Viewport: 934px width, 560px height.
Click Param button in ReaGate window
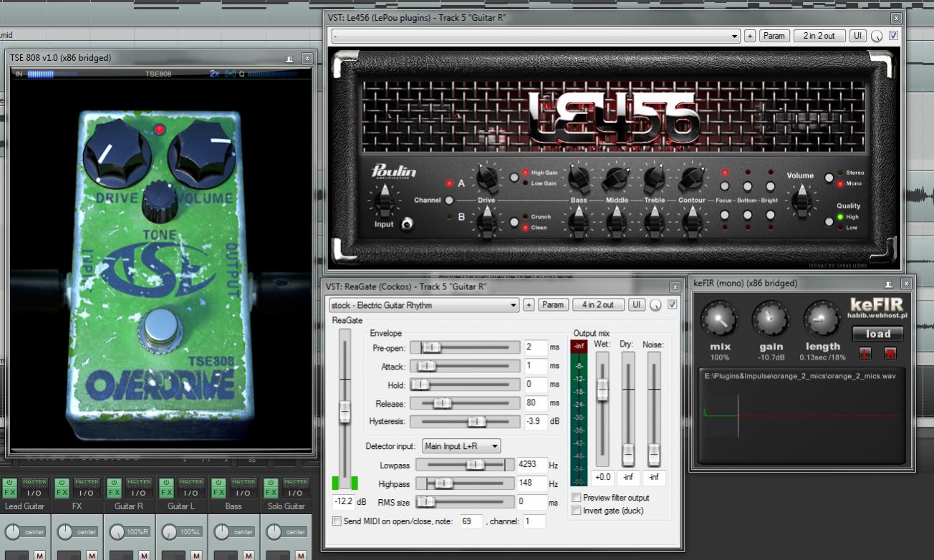click(x=553, y=305)
